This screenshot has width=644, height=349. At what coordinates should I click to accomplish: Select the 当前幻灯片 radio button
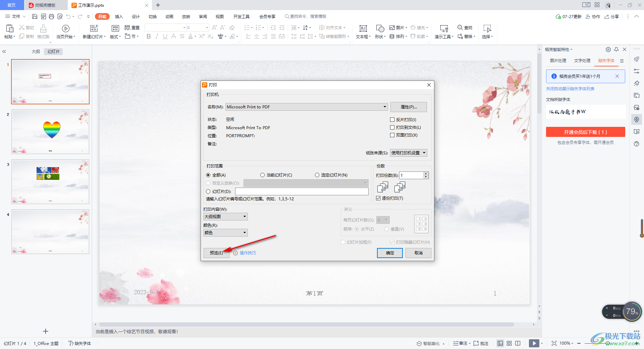pos(263,175)
